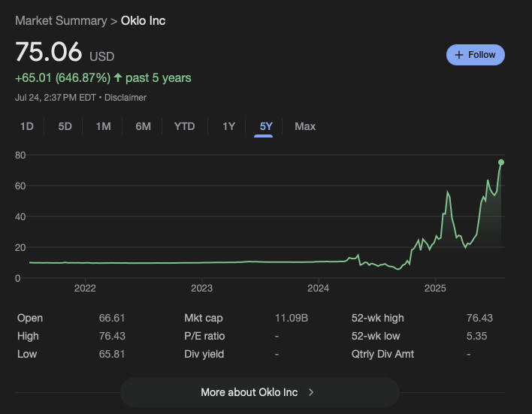Select the YTD range tab

click(x=184, y=126)
